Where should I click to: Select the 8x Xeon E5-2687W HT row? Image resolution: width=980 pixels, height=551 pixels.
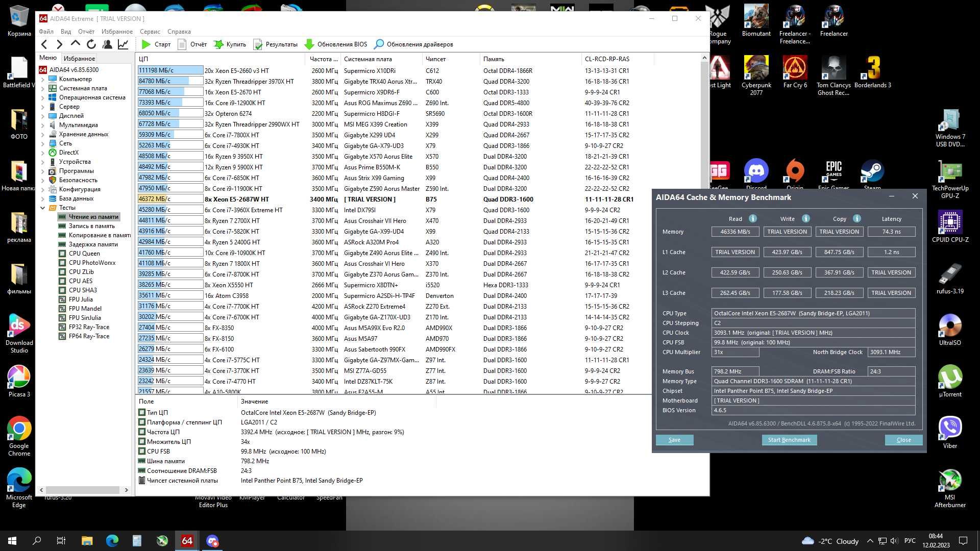coord(395,199)
